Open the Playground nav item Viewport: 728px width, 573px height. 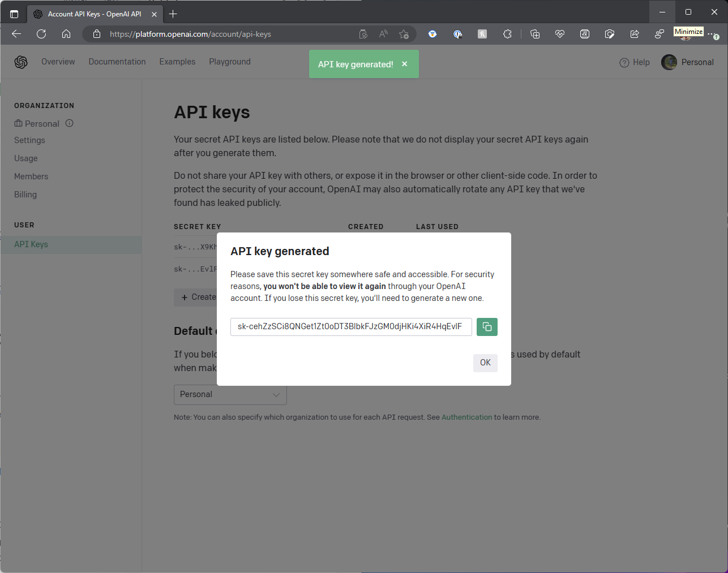230,62
